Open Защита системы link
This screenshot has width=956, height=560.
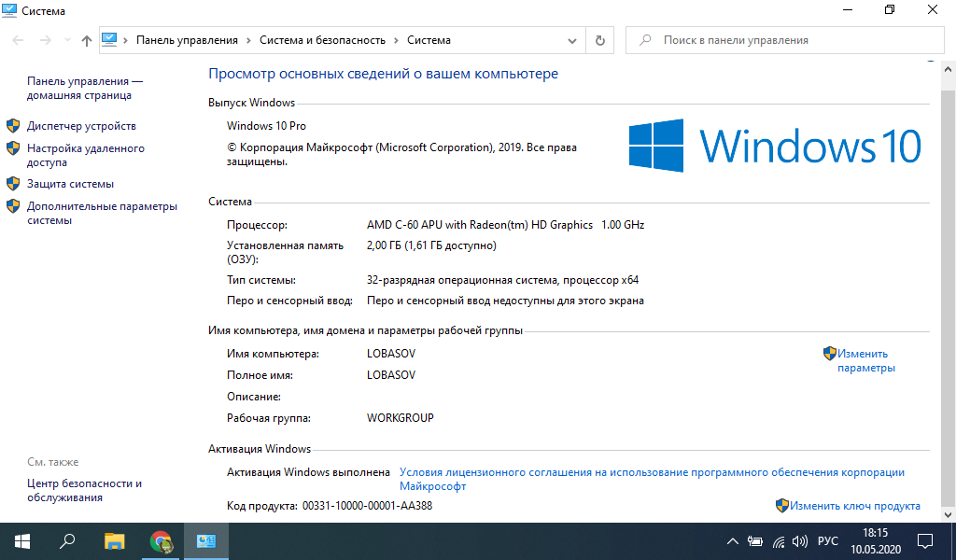click(70, 184)
